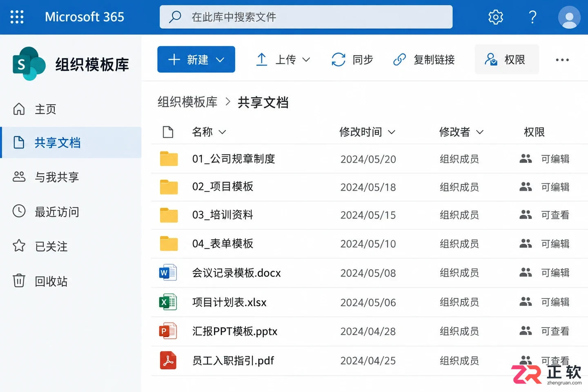
Task: Expand the 修改者 column dropdown
Action: tap(480, 132)
